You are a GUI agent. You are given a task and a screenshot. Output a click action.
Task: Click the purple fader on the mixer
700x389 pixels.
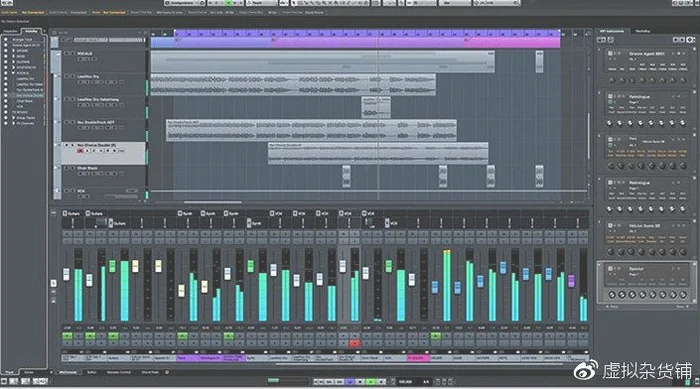coord(571,281)
